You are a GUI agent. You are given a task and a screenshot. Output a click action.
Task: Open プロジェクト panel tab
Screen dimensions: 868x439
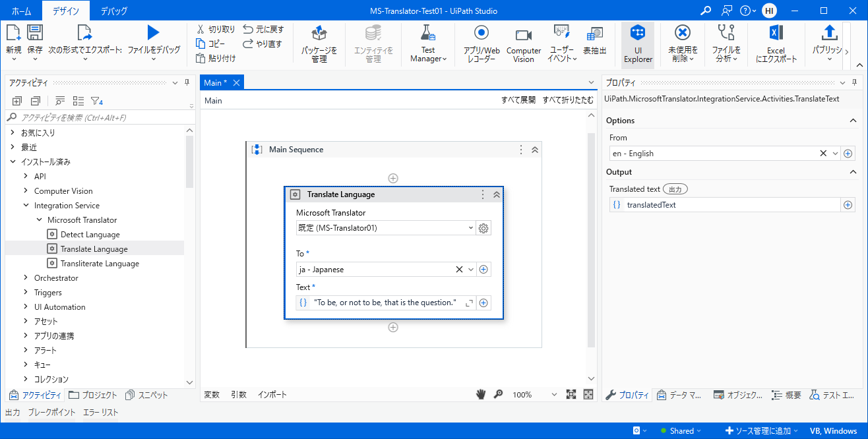pyautogui.click(x=93, y=395)
